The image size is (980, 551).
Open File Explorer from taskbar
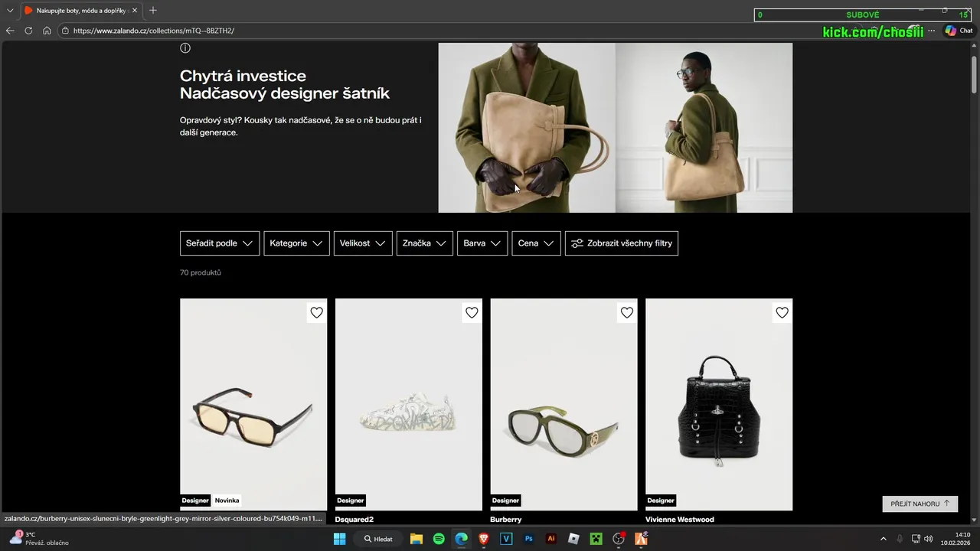[416, 539]
